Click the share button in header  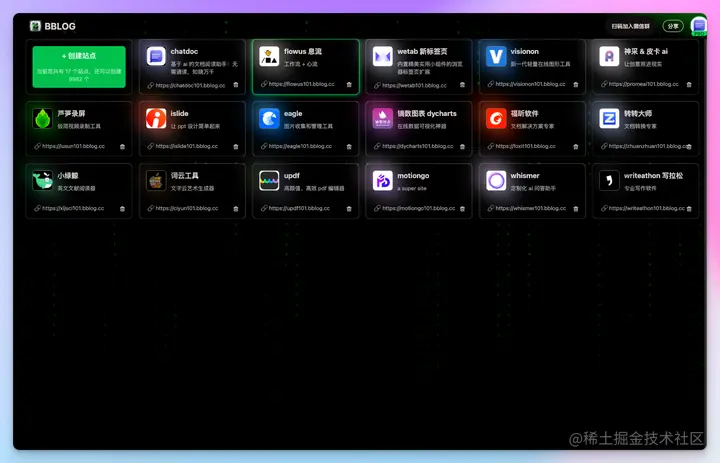(673, 26)
